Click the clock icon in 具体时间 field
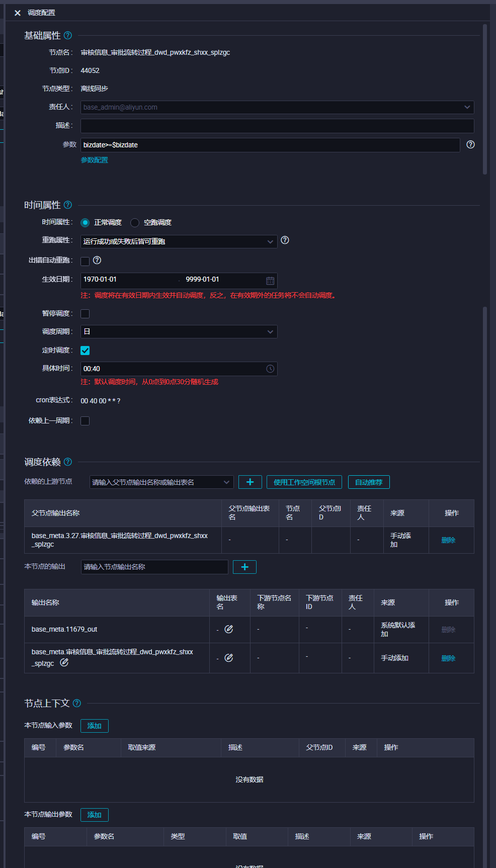 click(x=270, y=369)
